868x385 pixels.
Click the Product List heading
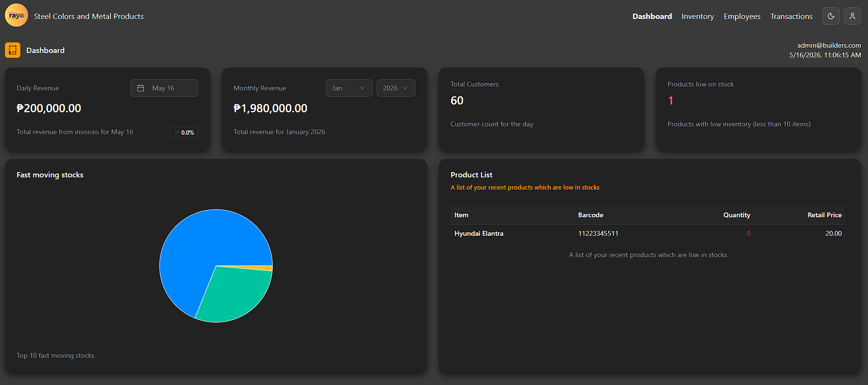pyautogui.click(x=471, y=175)
